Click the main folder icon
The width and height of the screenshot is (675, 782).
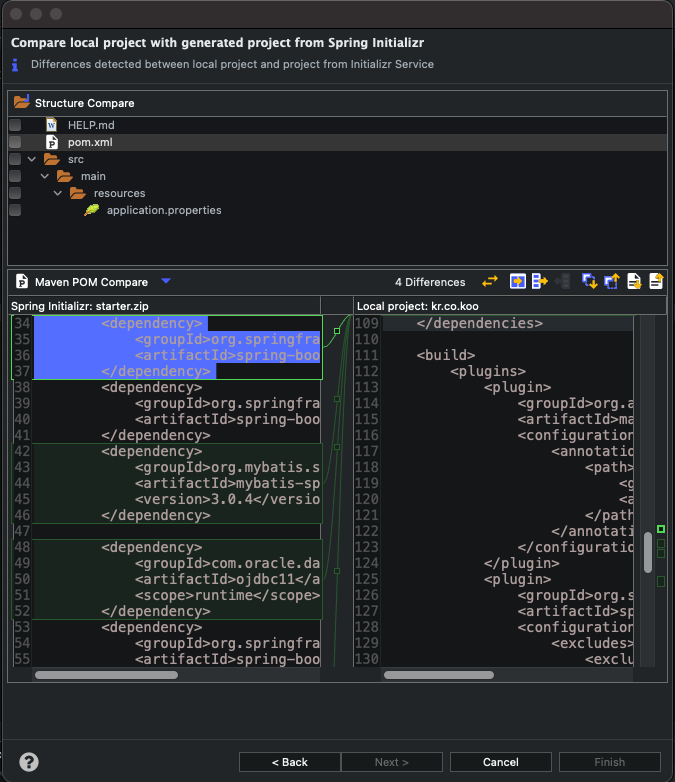click(64, 176)
